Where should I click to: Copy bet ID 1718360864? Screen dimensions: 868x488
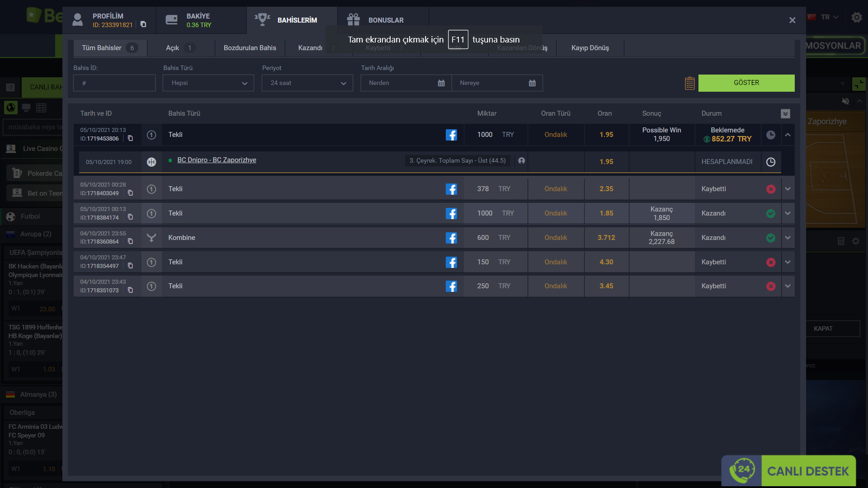pyautogui.click(x=130, y=241)
